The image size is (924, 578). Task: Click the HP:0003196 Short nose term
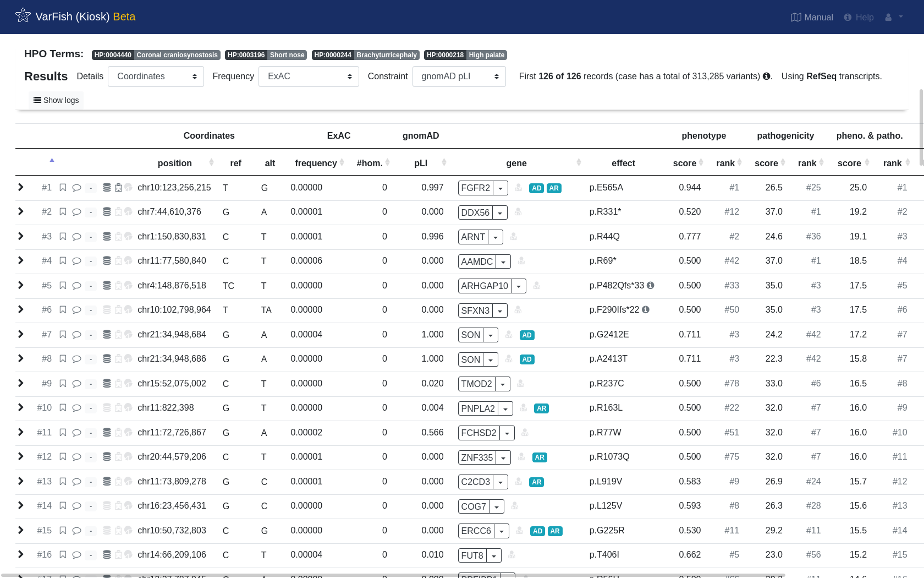coord(266,55)
